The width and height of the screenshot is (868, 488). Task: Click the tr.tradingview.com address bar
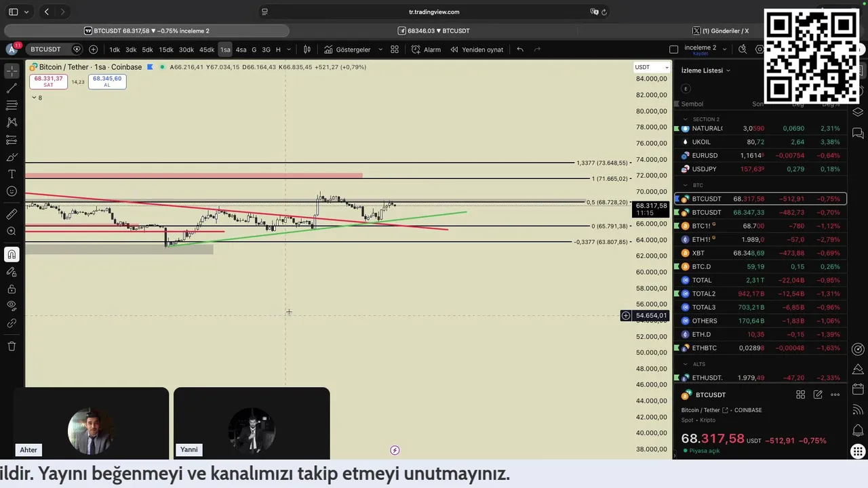click(x=434, y=12)
